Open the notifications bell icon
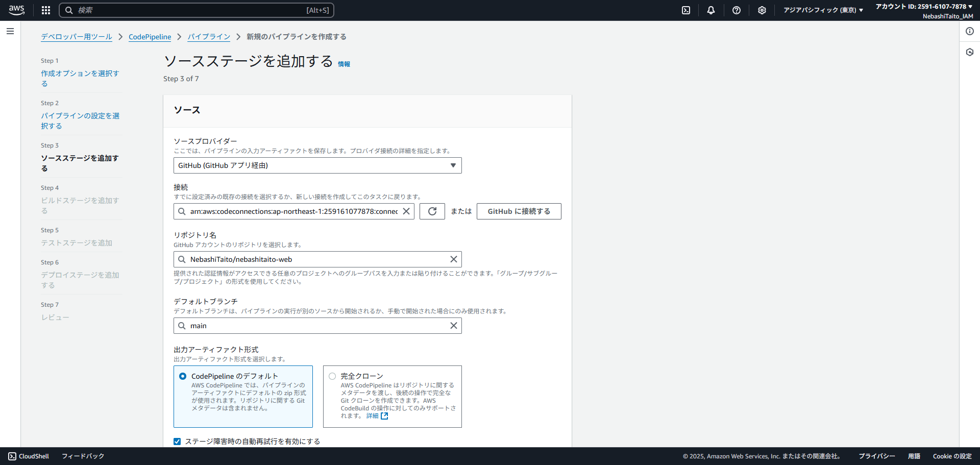Viewport: 980px width, 465px height. [x=711, y=10]
